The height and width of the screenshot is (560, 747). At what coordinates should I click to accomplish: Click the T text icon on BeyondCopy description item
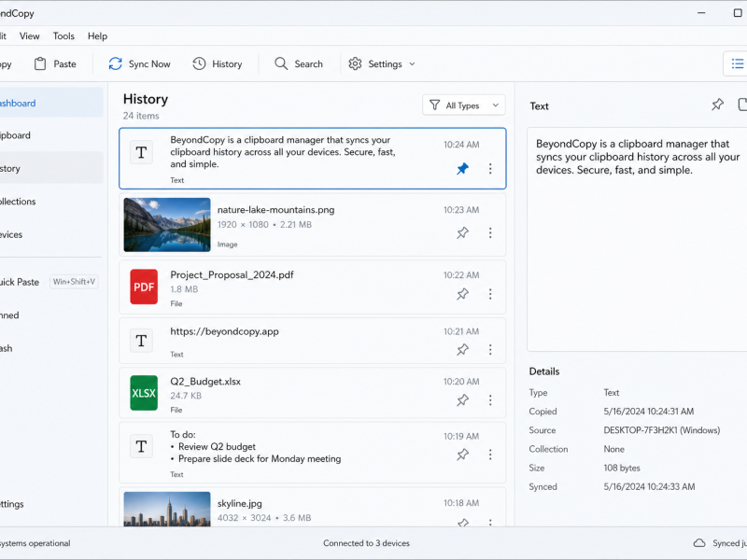pos(141,152)
